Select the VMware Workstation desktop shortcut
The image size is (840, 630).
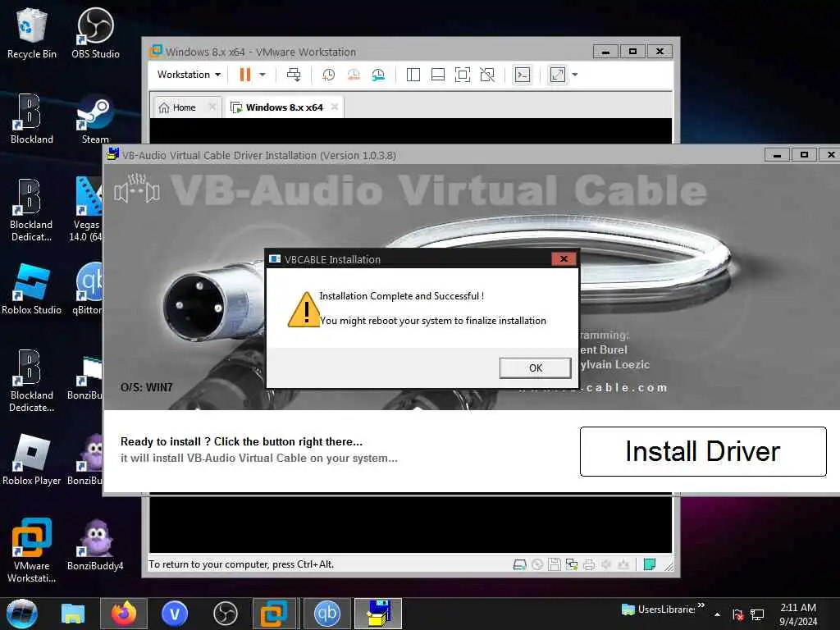click(32, 550)
